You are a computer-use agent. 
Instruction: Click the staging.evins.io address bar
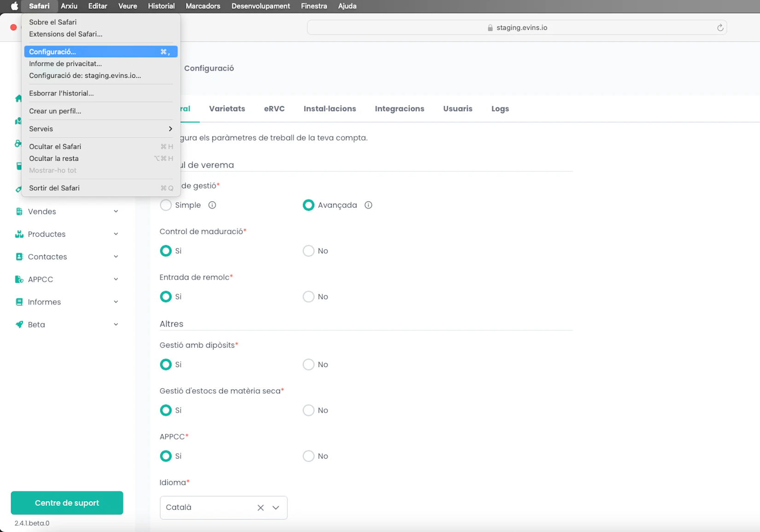516,28
